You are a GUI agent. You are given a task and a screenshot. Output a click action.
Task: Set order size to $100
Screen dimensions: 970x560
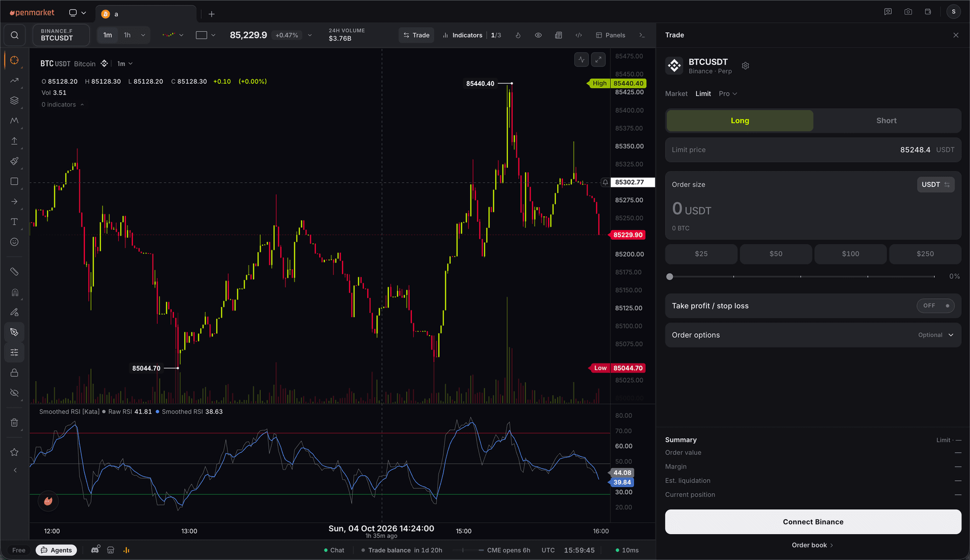click(x=850, y=253)
